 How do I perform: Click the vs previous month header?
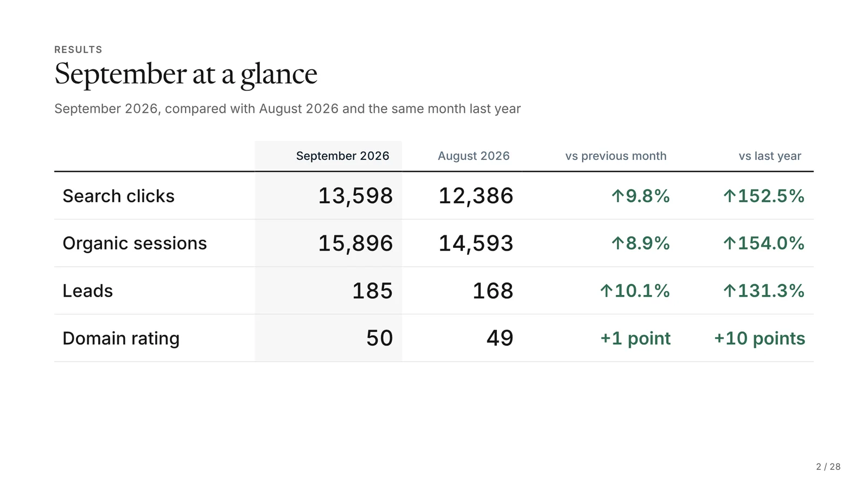click(x=616, y=156)
